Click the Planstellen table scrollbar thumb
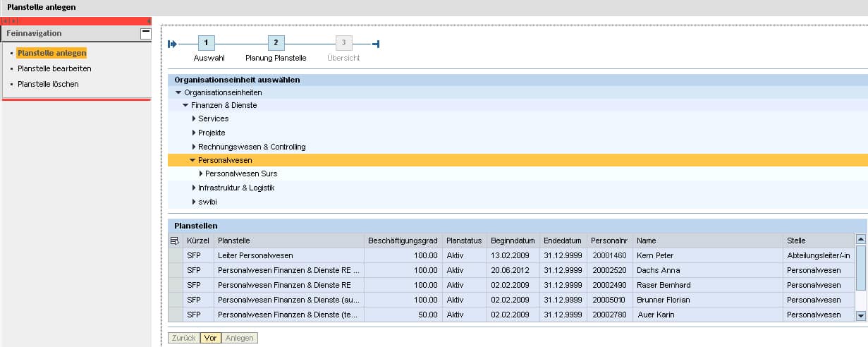Viewport: 868px width, 347px height. click(861, 268)
